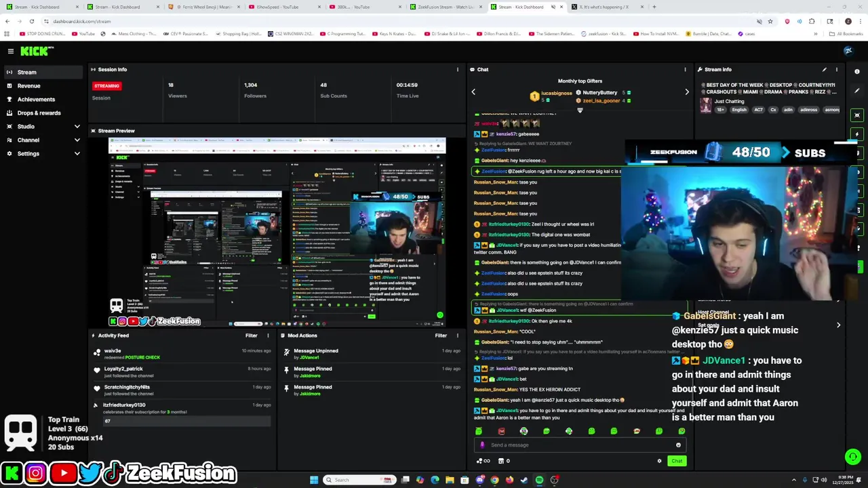Go to previous top gifters slide

(473, 91)
